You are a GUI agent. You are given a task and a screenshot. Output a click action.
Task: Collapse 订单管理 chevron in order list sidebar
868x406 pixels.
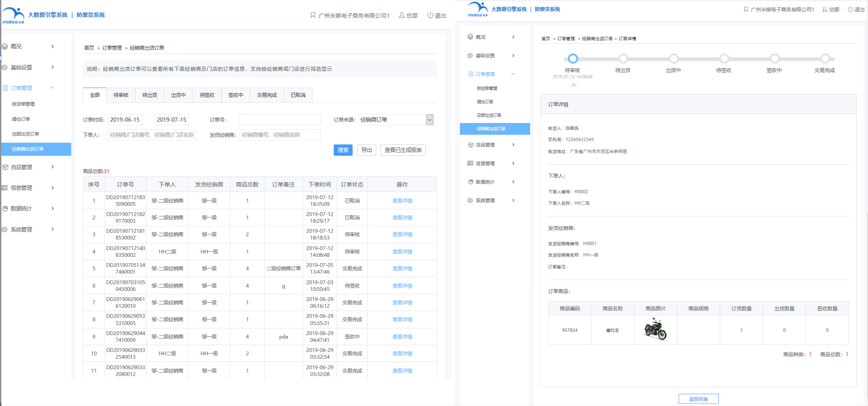pyautogui.click(x=52, y=88)
